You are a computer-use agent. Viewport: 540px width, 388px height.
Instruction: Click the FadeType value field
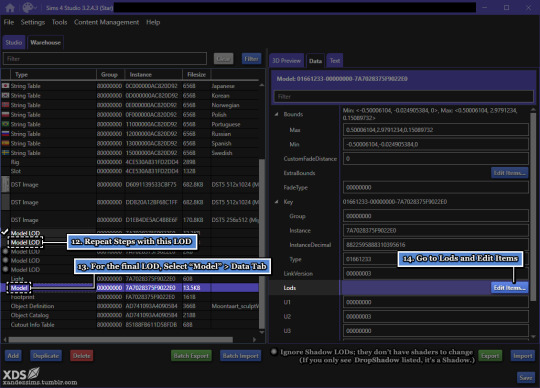tap(436, 187)
